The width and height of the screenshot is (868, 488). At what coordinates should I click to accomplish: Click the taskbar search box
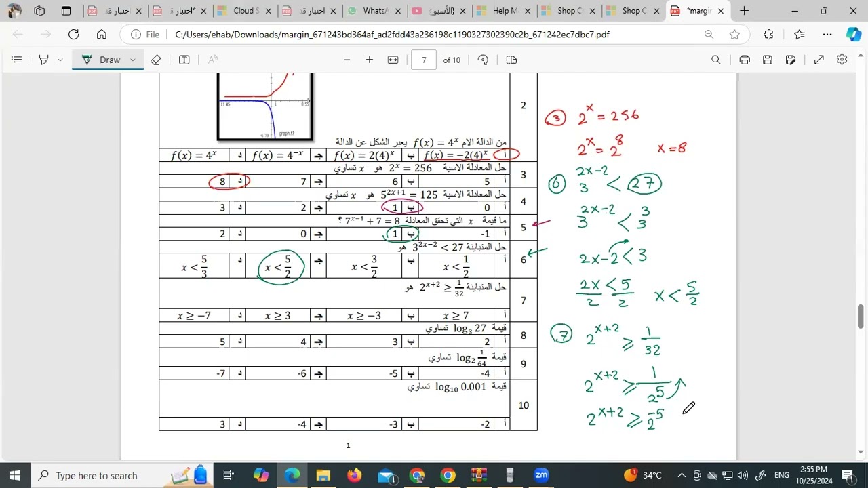click(x=122, y=475)
